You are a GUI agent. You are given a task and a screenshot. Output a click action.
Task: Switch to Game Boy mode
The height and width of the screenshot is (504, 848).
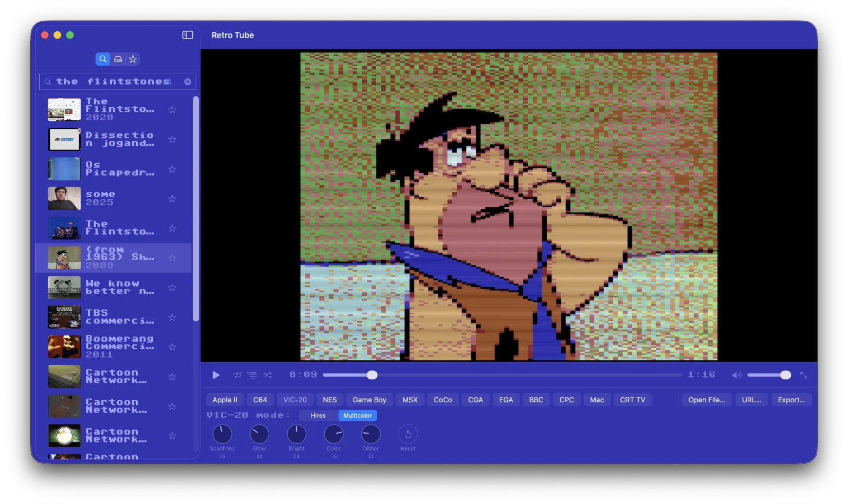(x=369, y=400)
